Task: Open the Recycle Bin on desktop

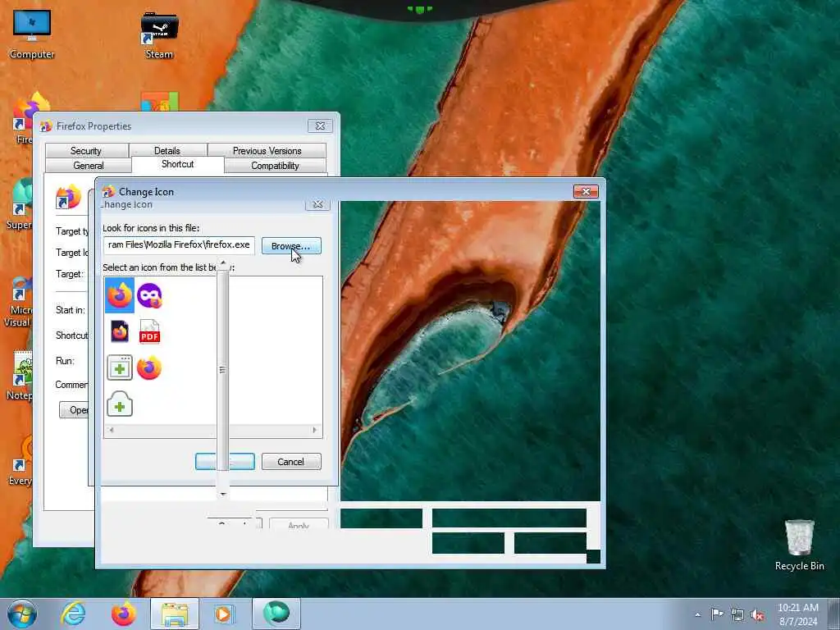Action: click(799, 545)
